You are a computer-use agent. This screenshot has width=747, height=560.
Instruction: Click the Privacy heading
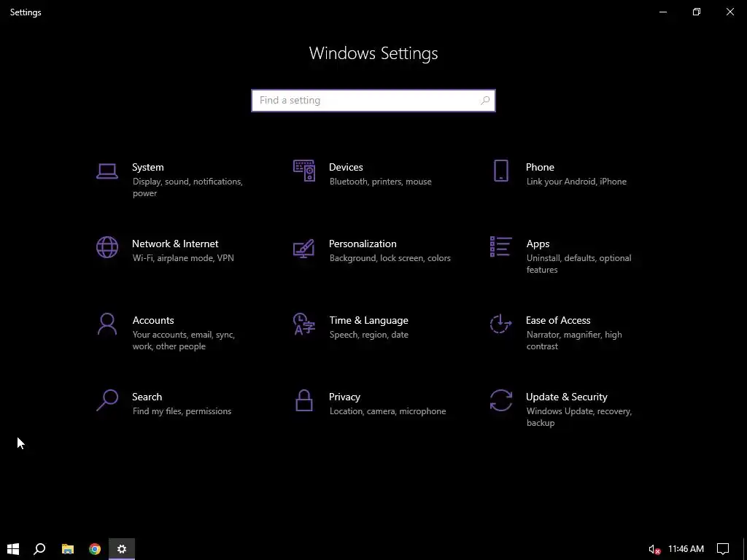click(344, 397)
